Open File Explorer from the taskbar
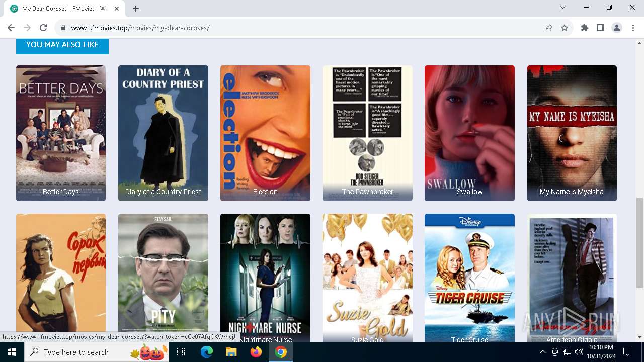This screenshot has width=644, height=362. (231, 352)
